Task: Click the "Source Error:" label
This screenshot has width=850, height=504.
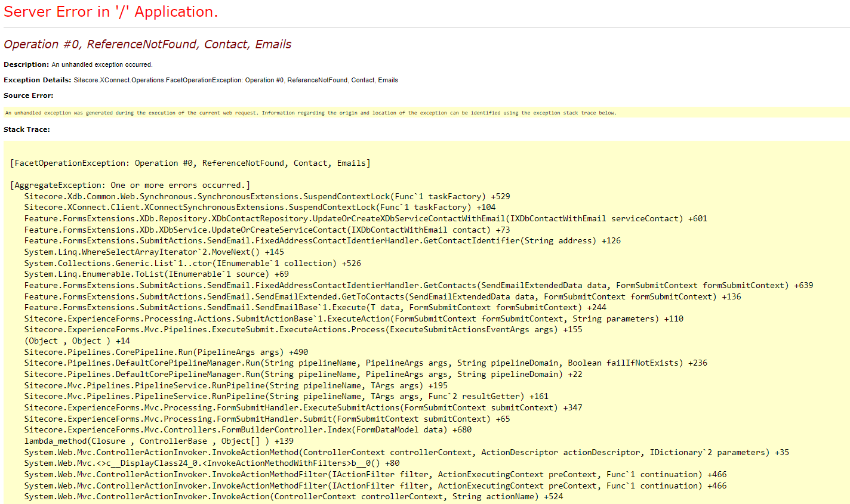Action: click(x=29, y=95)
